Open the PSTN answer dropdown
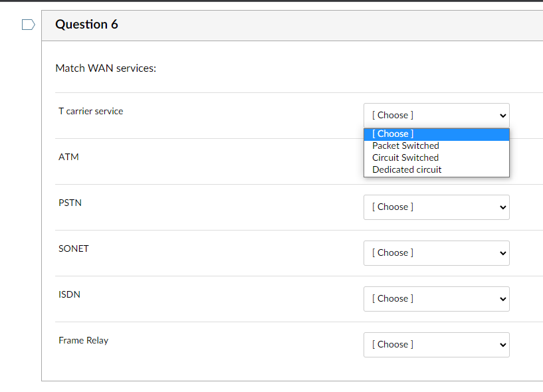Viewport: 543px width, 392px height. [437, 207]
